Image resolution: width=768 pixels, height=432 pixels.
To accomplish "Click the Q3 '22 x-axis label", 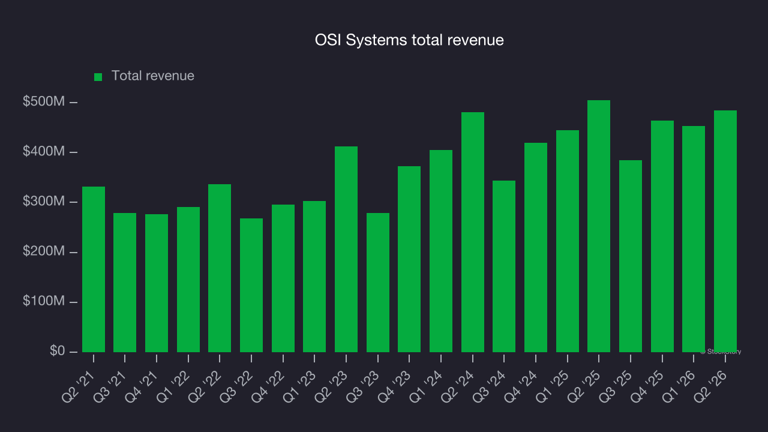I will click(x=236, y=387).
